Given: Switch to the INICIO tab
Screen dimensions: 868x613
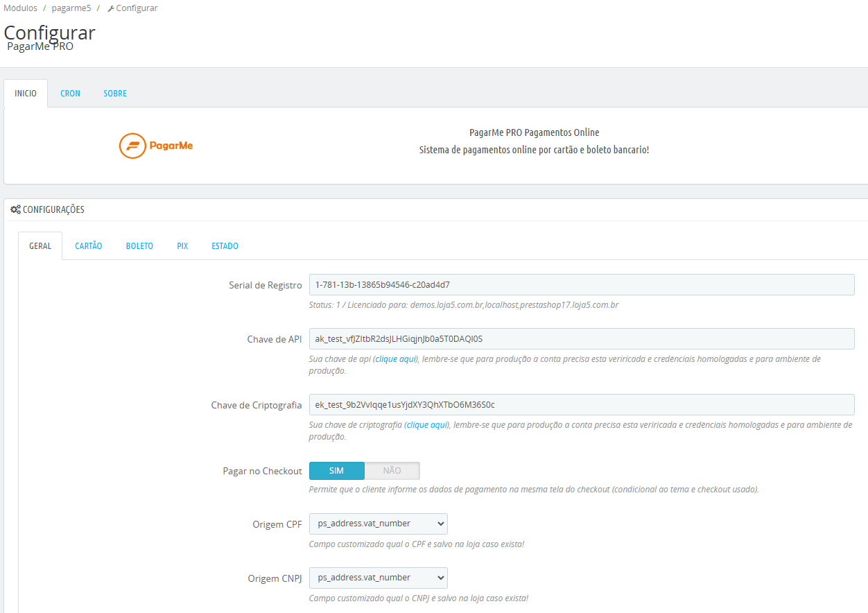Looking at the screenshot, I should click(26, 94).
